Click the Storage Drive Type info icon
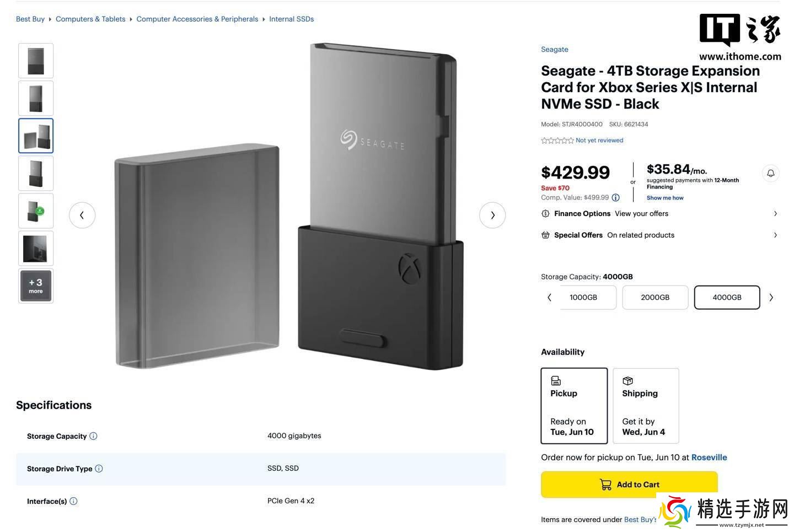Image resolution: width=794 pixels, height=532 pixels. tap(99, 469)
